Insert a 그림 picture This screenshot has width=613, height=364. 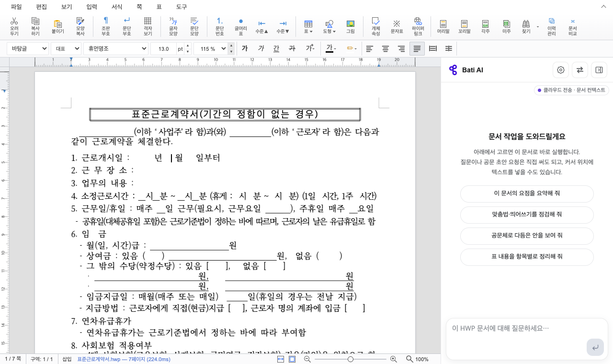pyautogui.click(x=351, y=27)
